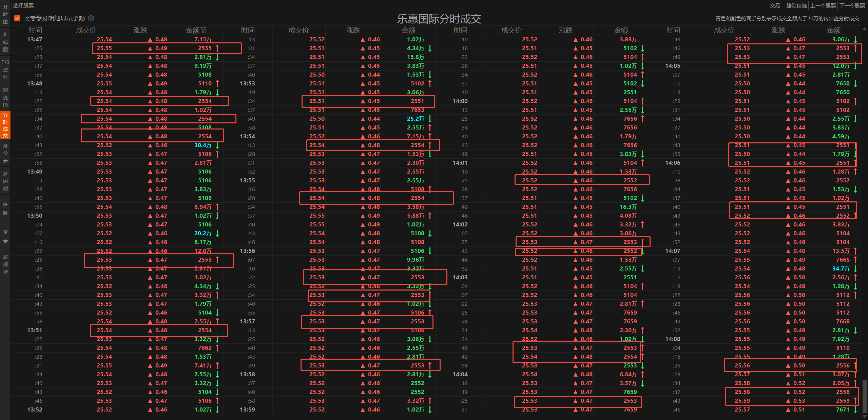Image resolution: width=868 pixels, height=420 pixels.
Task: Click the filter icon on first 金额 header
Action: coord(204,30)
